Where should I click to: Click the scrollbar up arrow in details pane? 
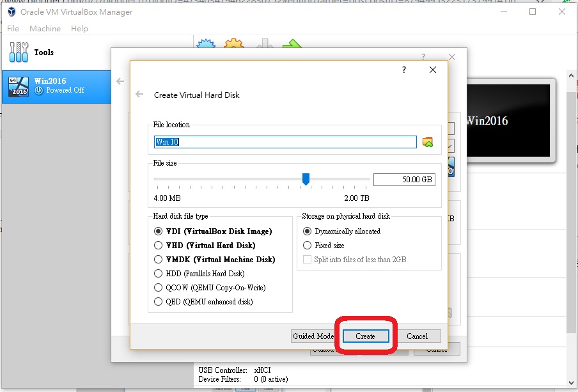pos(571,75)
